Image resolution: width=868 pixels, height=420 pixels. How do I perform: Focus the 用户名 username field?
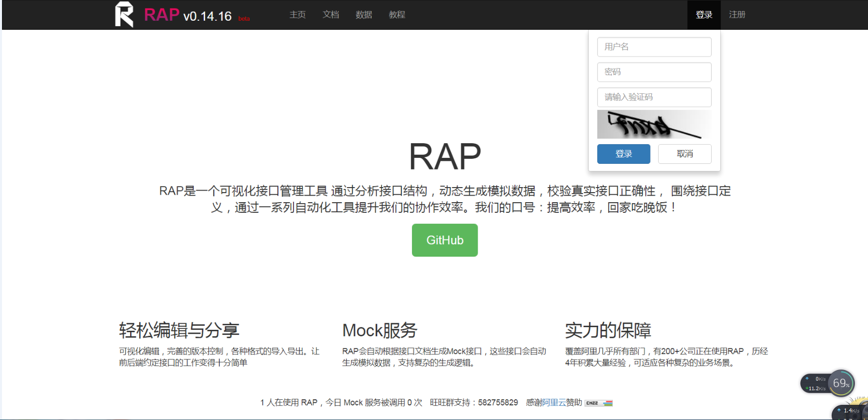coord(654,47)
